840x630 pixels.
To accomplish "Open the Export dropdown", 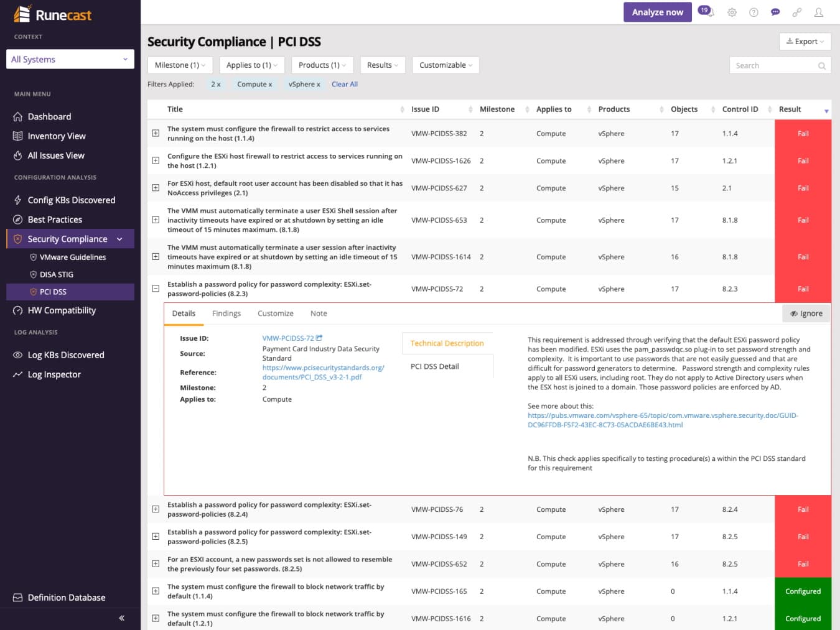I will [805, 42].
